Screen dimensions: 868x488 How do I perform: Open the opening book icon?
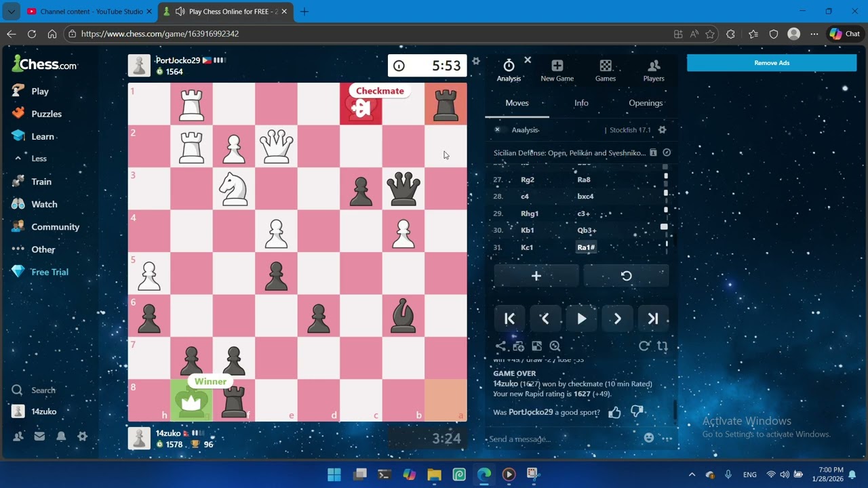[653, 152]
